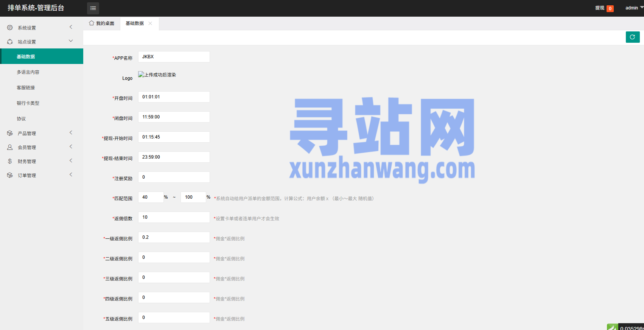Image resolution: width=644 pixels, height=330 pixels.
Task: Click the 系统设置 gear icon
Action: (10, 28)
